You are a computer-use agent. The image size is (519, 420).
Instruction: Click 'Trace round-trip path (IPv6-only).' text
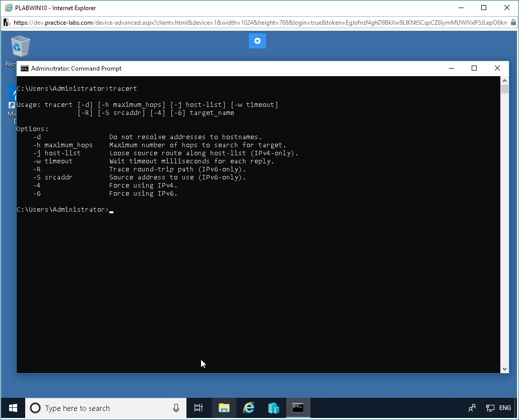click(178, 169)
